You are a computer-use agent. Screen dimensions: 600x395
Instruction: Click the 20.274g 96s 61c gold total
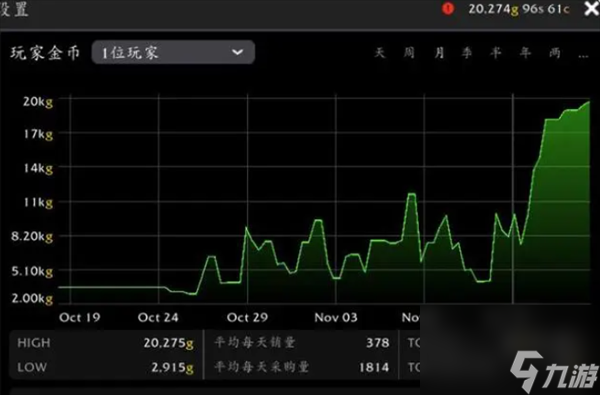click(519, 9)
